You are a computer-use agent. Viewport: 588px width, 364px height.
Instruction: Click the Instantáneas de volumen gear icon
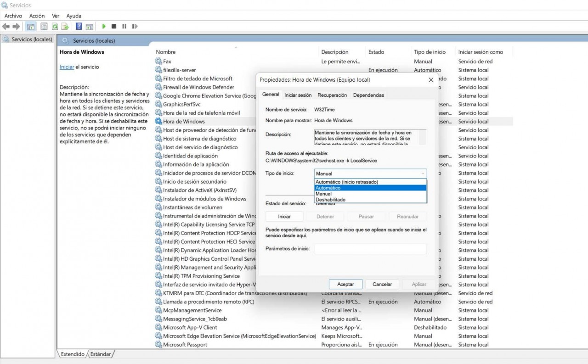(158, 207)
